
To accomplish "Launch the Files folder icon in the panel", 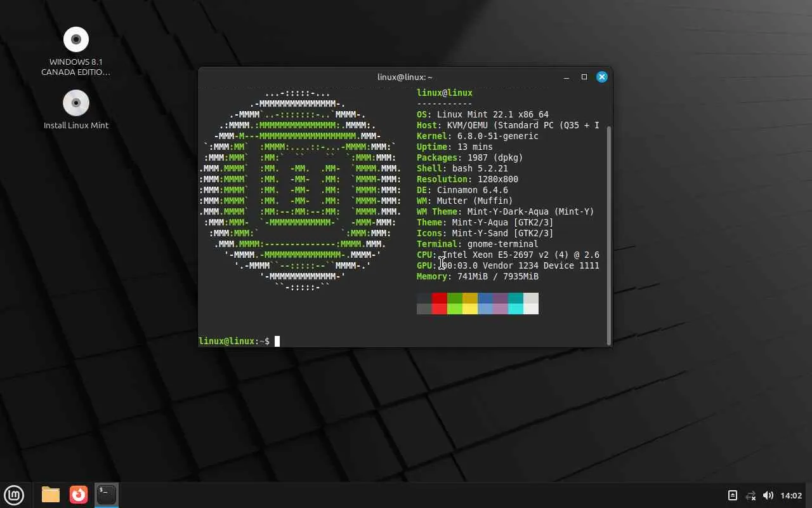I will point(51,495).
